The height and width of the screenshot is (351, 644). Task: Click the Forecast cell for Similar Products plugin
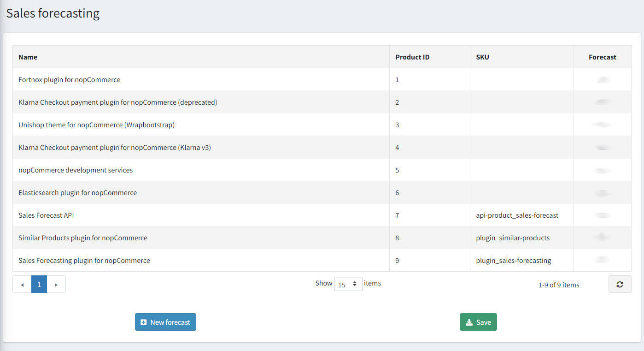point(603,238)
